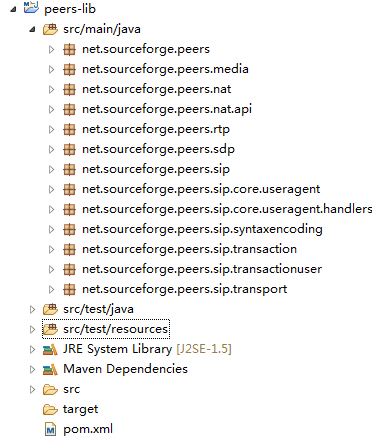Viewport: 378px width, 442px height.
Task: Click the package icon of net.sourceforge.peers.nat.api
Action: [x=69, y=110]
